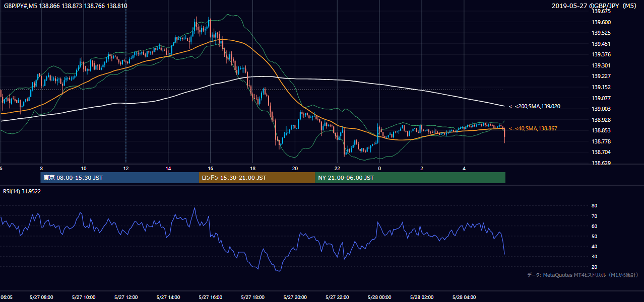
Task: Click the 5/27 20:00 date axis label
Action: tap(295, 297)
